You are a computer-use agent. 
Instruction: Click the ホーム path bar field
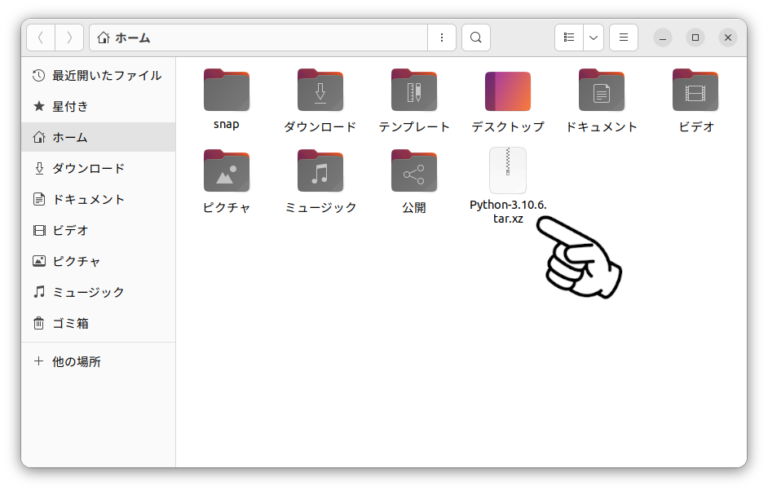(259, 38)
